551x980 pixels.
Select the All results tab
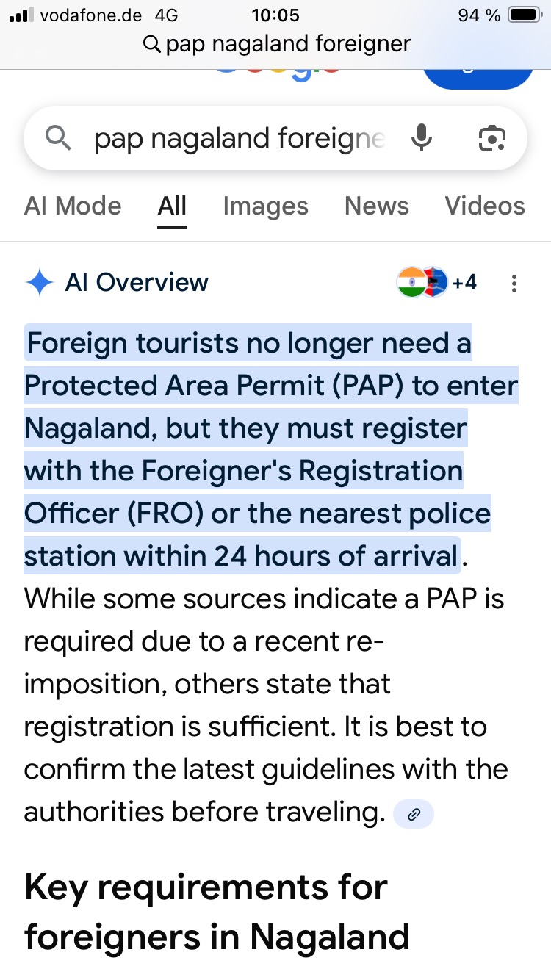[x=172, y=206]
